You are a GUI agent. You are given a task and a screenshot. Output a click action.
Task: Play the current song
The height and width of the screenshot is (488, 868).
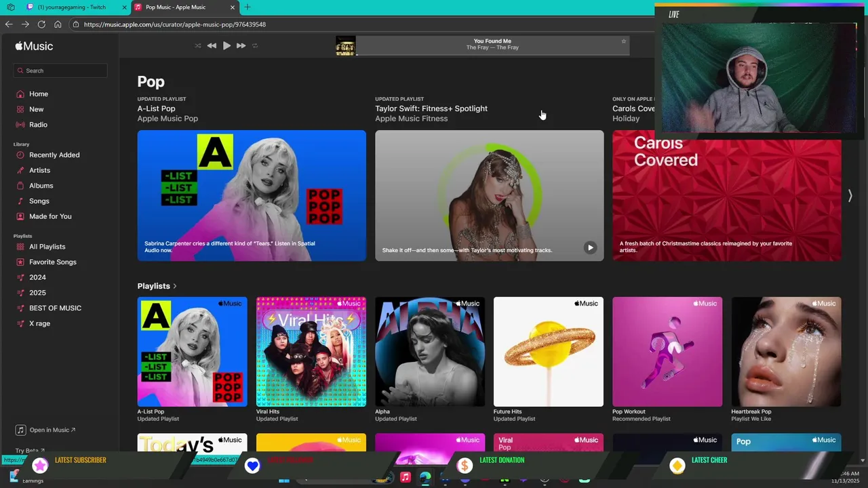(226, 45)
